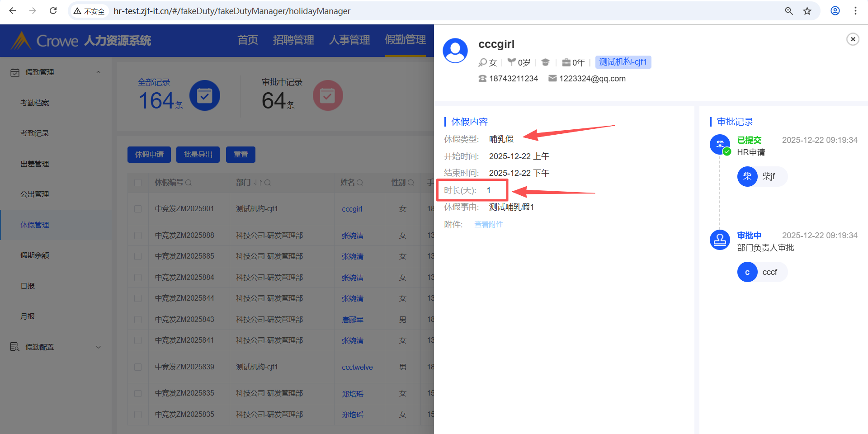This screenshot has width=868, height=434.
Task: Collapse the 假勤管理 sidebar group chevron
Action: coord(98,72)
